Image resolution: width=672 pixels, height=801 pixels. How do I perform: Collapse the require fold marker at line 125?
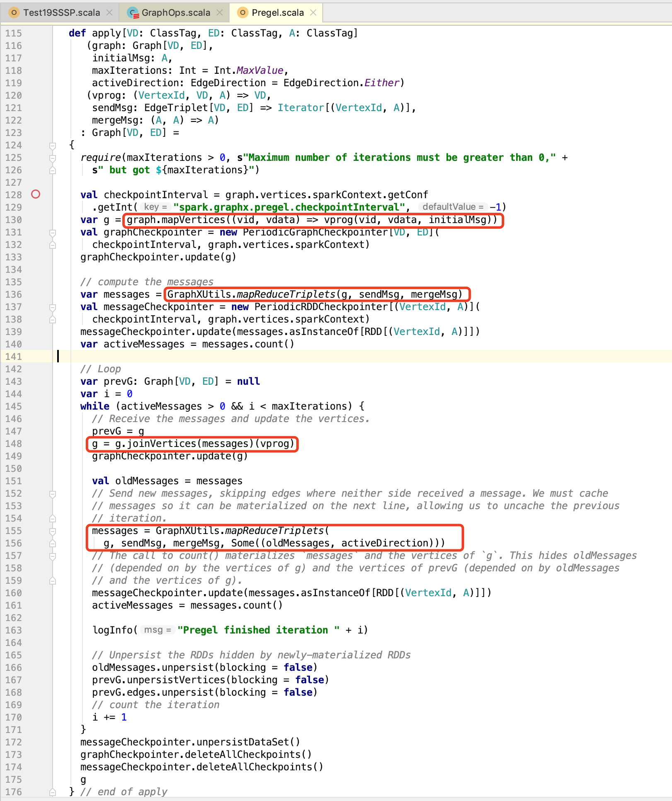point(53,158)
